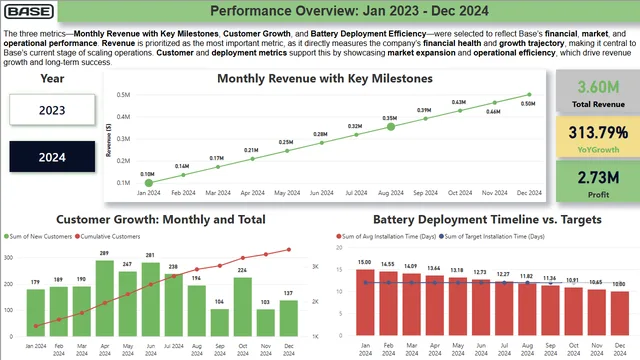Screen dimensions: 640x360
Task: Select the Nov 2024 installation time bar (10.65)
Action: 597,312
